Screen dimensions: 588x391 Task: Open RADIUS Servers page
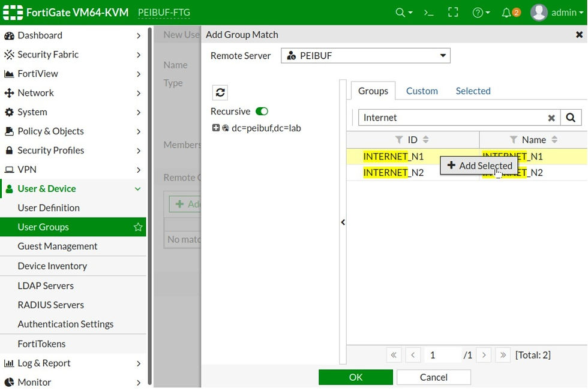tap(73, 305)
